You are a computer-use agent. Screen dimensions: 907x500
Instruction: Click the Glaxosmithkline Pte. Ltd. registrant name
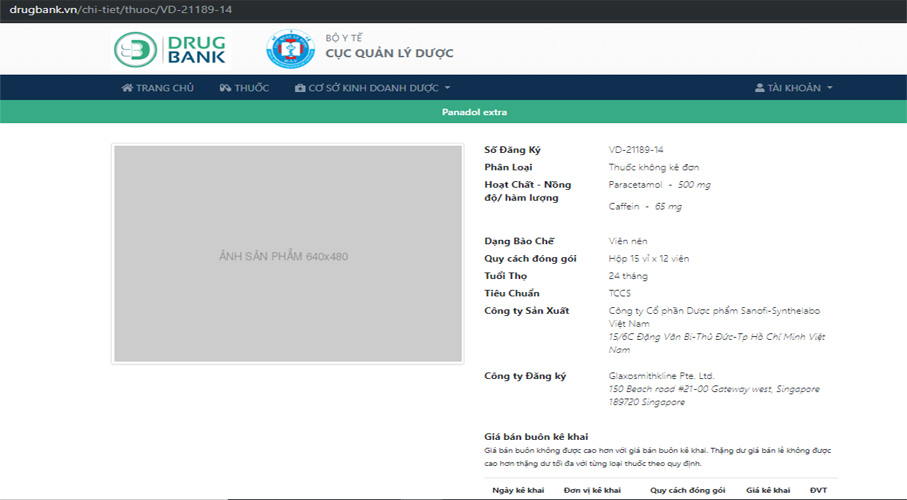click(661, 376)
